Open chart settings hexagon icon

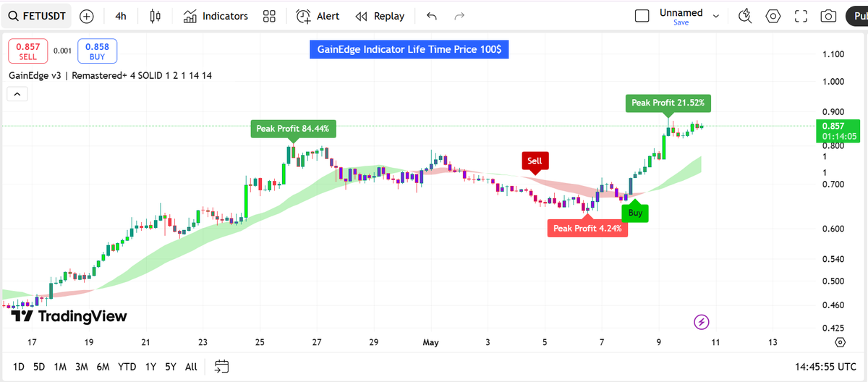773,16
